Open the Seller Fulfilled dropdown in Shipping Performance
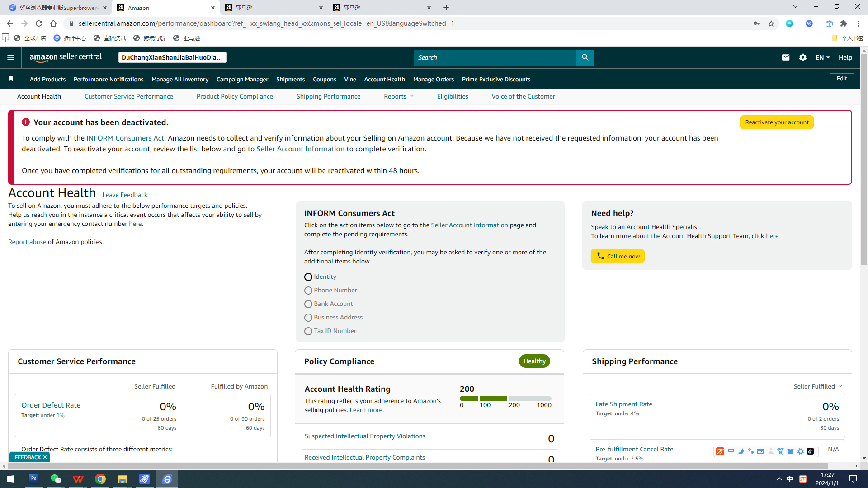Viewport: 868px width, 488px height. 818,386
